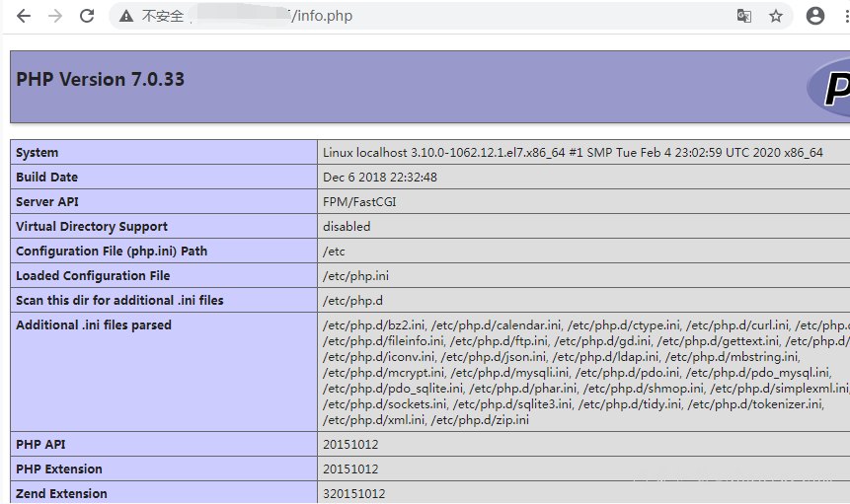Select the 'Zend Extension' label

tap(61, 494)
